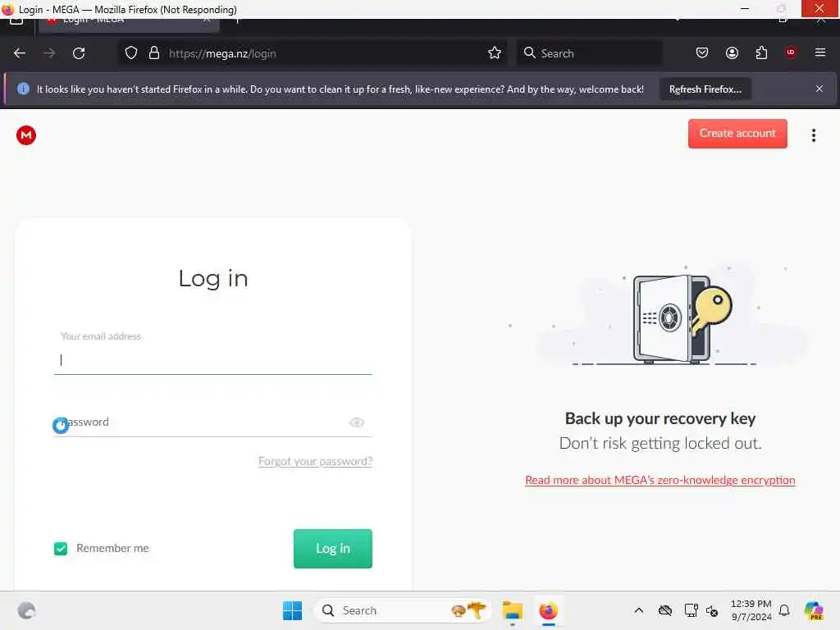The width and height of the screenshot is (840, 630).
Task: Dismiss the Firefox notification bar
Action: click(x=819, y=89)
